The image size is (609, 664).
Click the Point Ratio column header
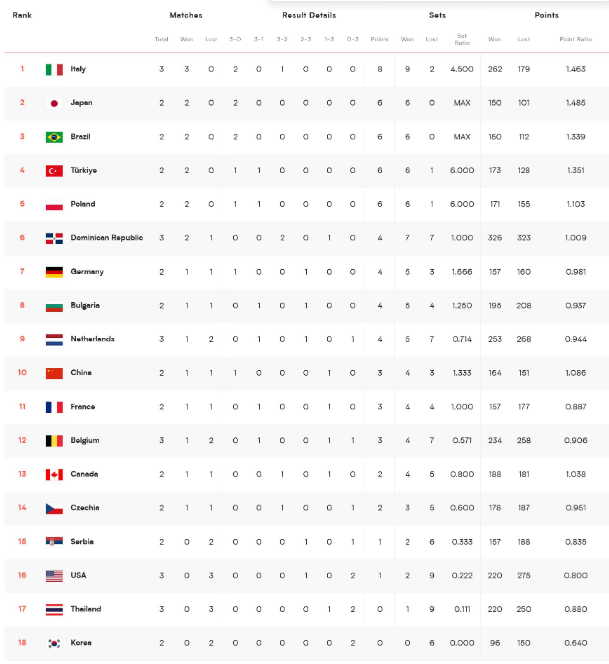click(x=576, y=39)
